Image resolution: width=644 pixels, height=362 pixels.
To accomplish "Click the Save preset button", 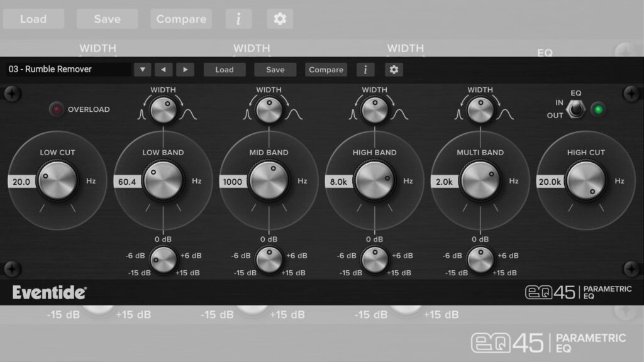I will coord(275,69).
